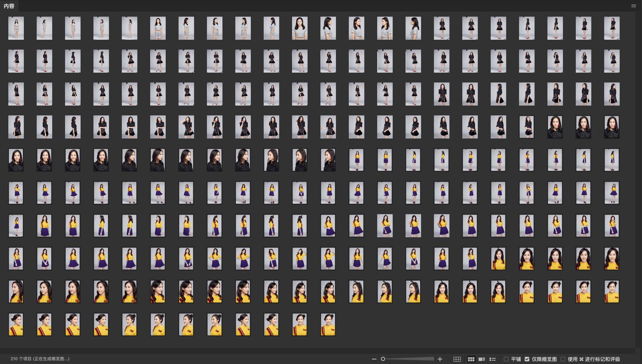642x364 pixels.
Task: Select the last thumbnail in the bottom row
Action: click(x=328, y=324)
